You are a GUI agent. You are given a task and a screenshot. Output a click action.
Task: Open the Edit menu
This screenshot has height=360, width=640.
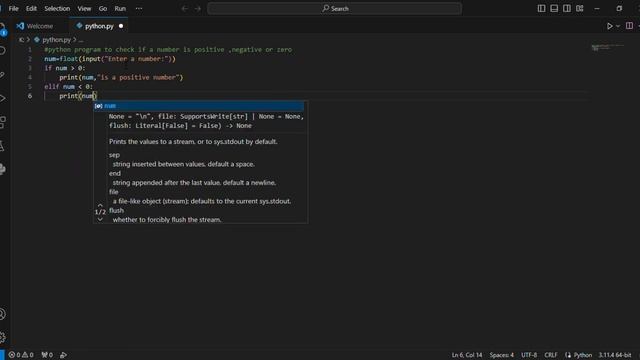[x=31, y=8]
